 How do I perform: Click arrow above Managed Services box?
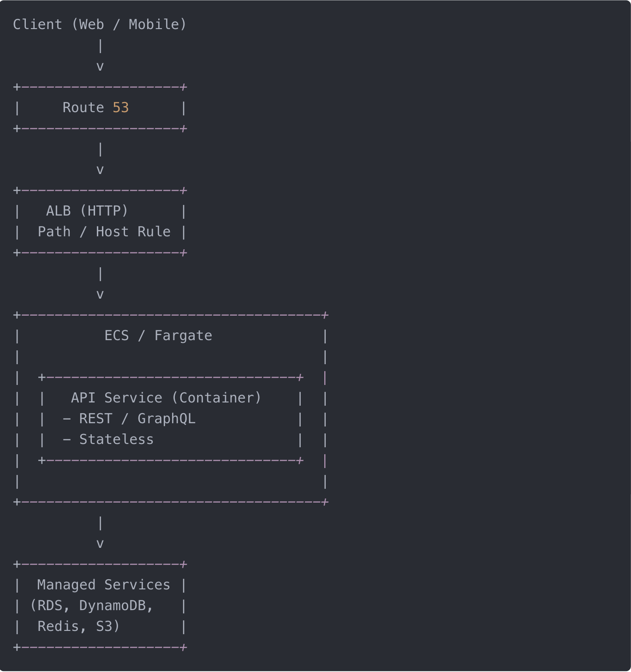tap(100, 544)
